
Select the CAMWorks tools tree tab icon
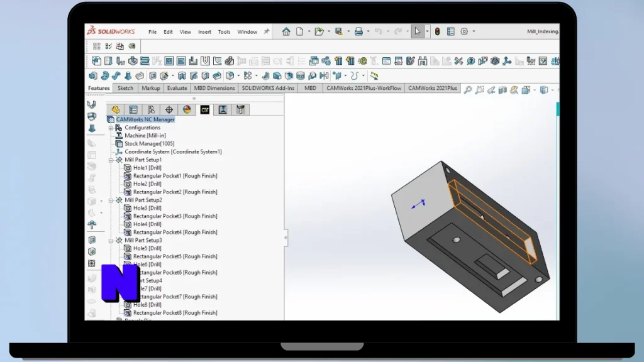pos(241,109)
